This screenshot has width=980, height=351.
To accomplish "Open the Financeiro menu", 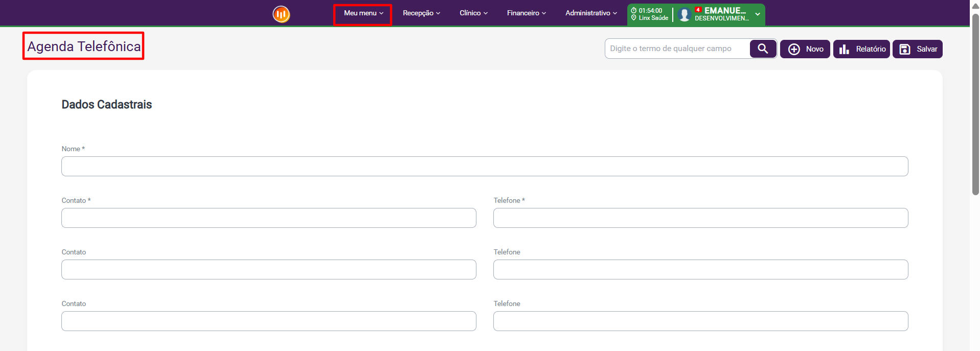I will [x=527, y=13].
